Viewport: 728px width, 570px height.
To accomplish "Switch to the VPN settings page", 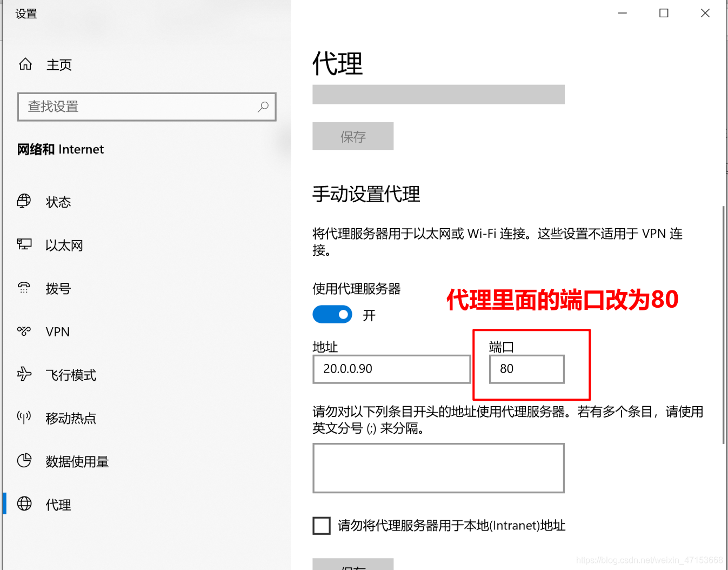I will click(x=57, y=331).
